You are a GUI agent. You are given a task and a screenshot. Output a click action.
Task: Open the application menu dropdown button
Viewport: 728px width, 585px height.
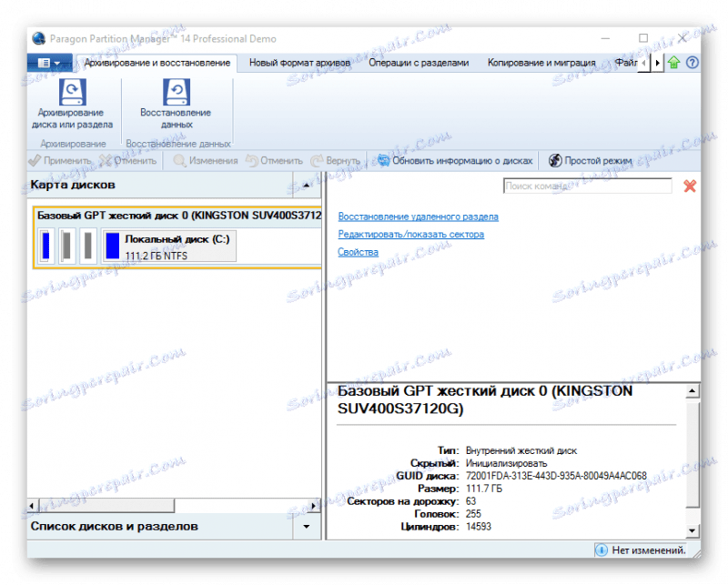(x=49, y=63)
